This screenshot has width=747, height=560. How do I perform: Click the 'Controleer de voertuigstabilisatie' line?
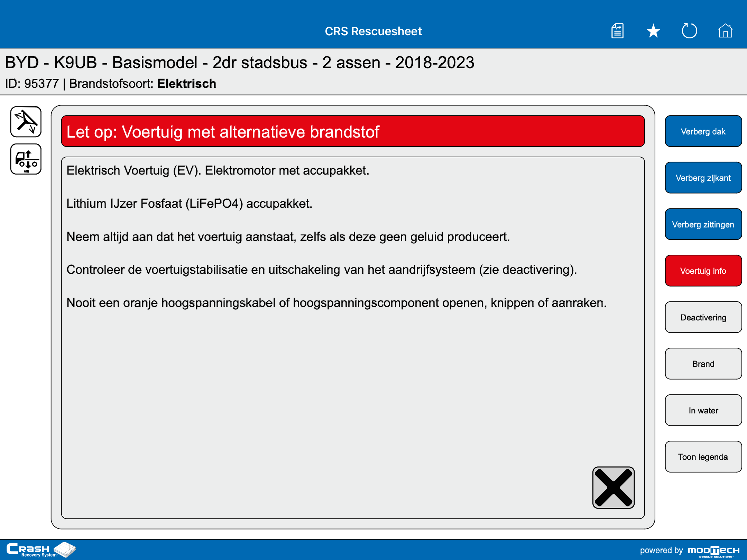tap(322, 270)
